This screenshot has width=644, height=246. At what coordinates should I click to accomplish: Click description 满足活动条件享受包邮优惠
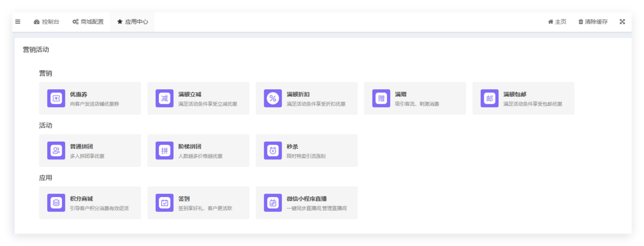coord(533,104)
